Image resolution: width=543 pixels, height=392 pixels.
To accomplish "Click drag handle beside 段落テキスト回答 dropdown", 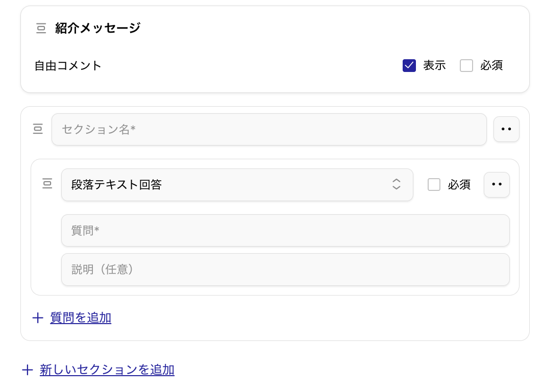I will click(47, 184).
